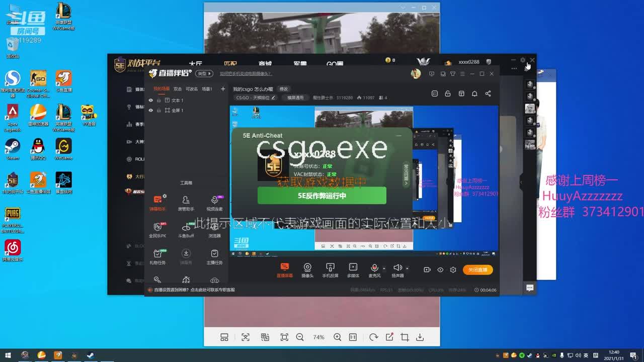The image size is (644, 362).
Task: Open the phone-as-camera help link
Action: coord(245,73)
